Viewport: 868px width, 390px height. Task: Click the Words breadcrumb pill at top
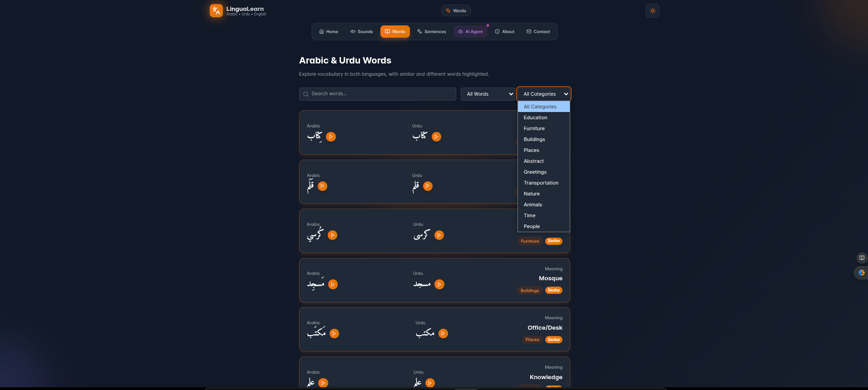456,10
